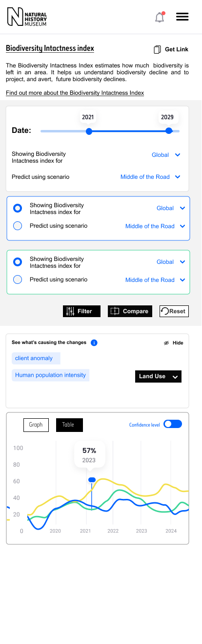Click the 2029 date slider handle
Image resolution: width=202 pixels, height=644 pixels.
click(x=169, y=131)
